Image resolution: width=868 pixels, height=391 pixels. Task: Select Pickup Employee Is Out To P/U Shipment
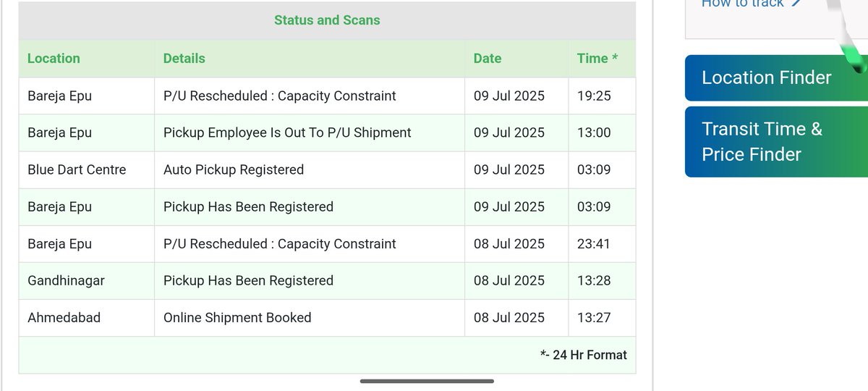pos(287,133)
